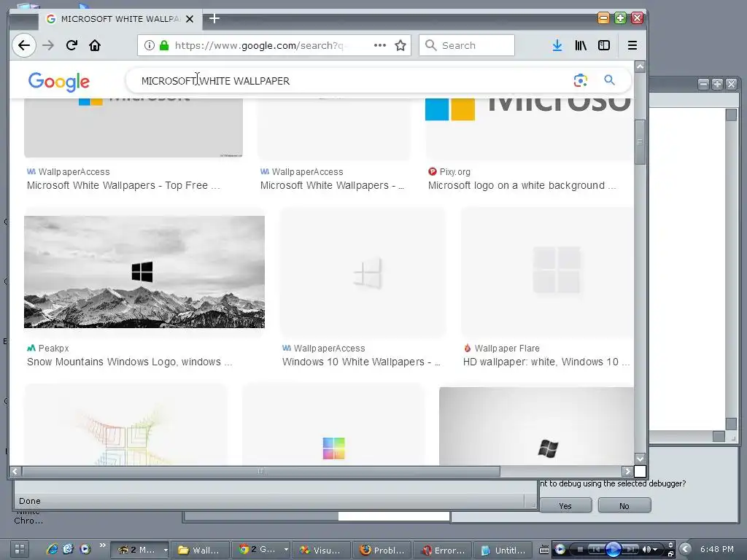Open the Library icon in toolbar
Viewport: 747px width, 560px height.
point(580,45)
